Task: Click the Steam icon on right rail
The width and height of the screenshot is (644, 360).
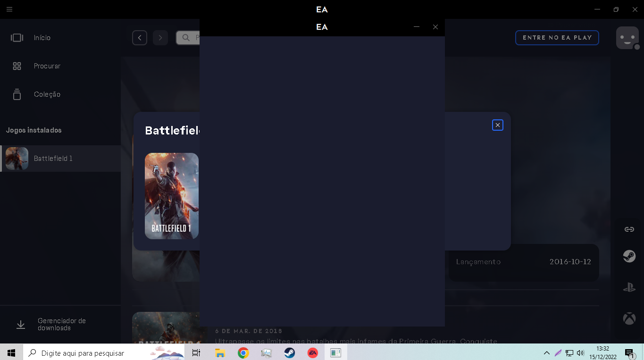Action: pos(629,256)
